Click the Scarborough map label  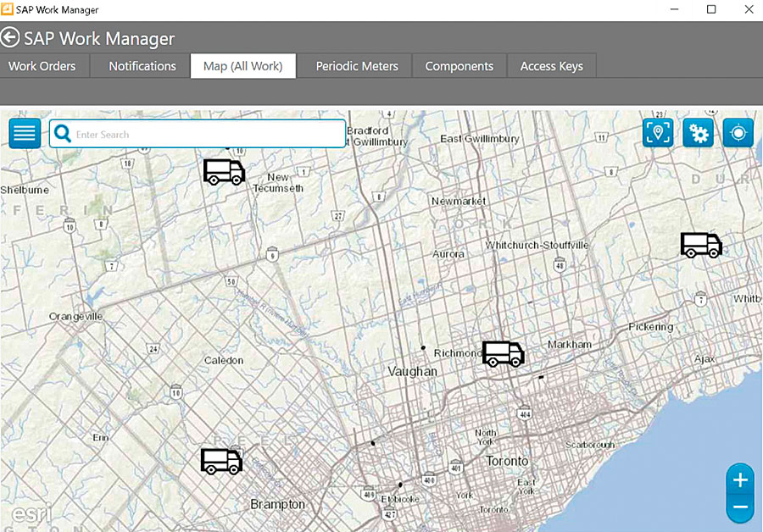pos(590,445)
